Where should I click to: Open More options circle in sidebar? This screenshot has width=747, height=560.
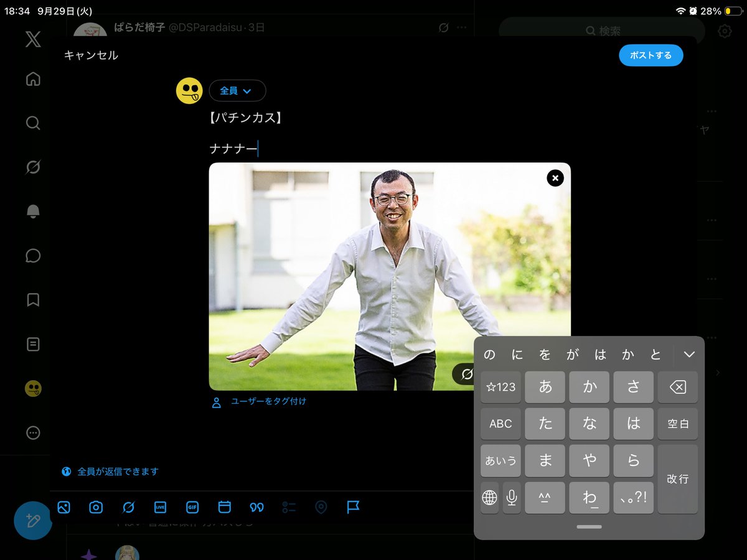click(33, 433)
